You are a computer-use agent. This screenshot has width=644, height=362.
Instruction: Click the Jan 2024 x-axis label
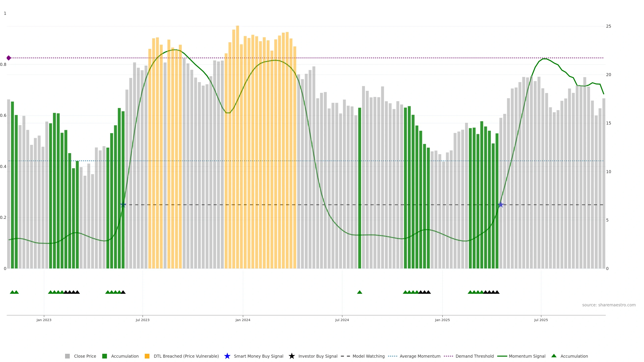click(243, 320)
